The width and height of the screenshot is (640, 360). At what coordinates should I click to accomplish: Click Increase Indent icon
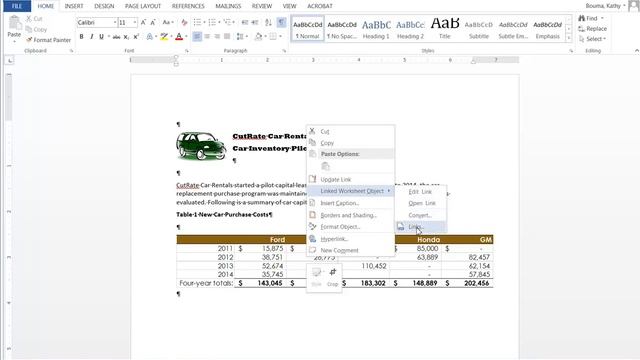point(255,22)
